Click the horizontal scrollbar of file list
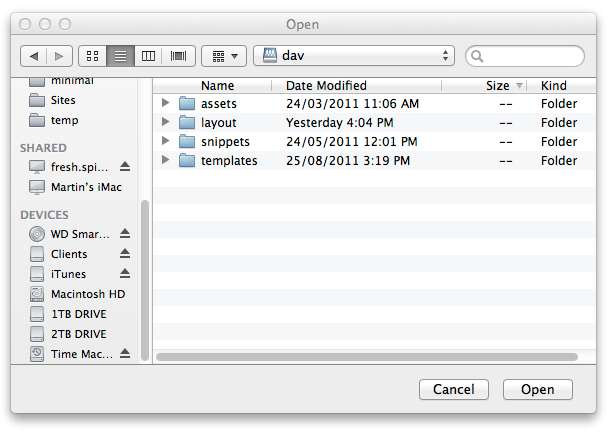This screenshot has height=432, width=611. tap(367, 357)
